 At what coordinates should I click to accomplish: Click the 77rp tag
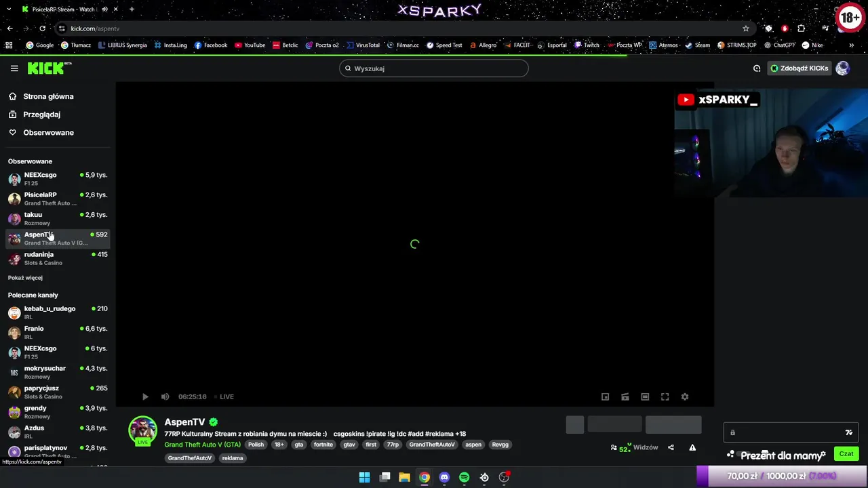(x=393, y=445)
